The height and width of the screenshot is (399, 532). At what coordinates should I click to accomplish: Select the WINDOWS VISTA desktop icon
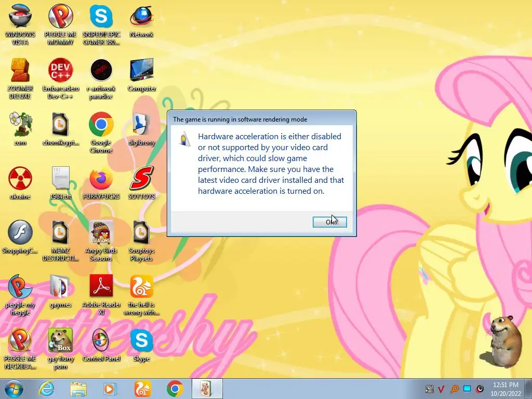(x=20, y=24)
